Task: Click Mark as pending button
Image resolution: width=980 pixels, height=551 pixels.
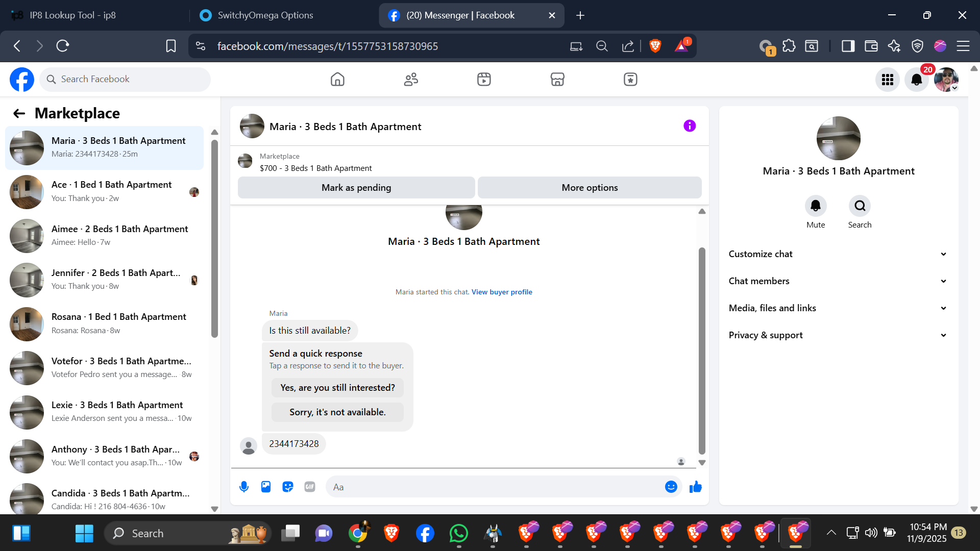Action: [356, 188]
